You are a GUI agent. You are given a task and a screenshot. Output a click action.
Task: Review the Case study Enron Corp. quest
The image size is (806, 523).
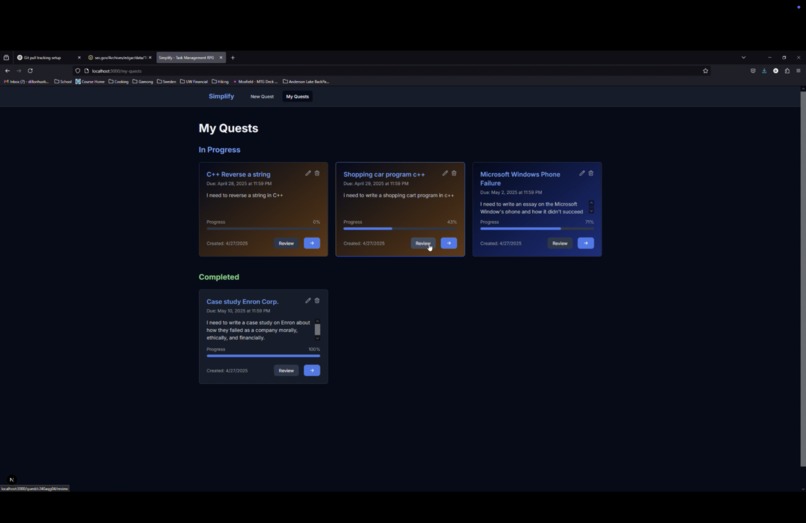click(x=286, y=370)
